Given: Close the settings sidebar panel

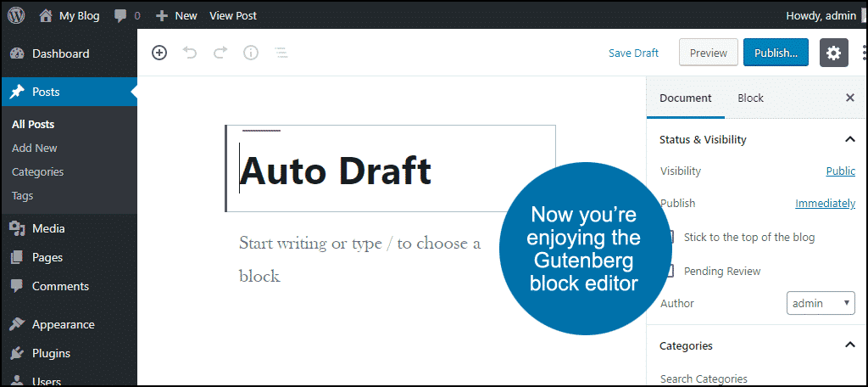Looking at the screenshot, I should (850, 98).
